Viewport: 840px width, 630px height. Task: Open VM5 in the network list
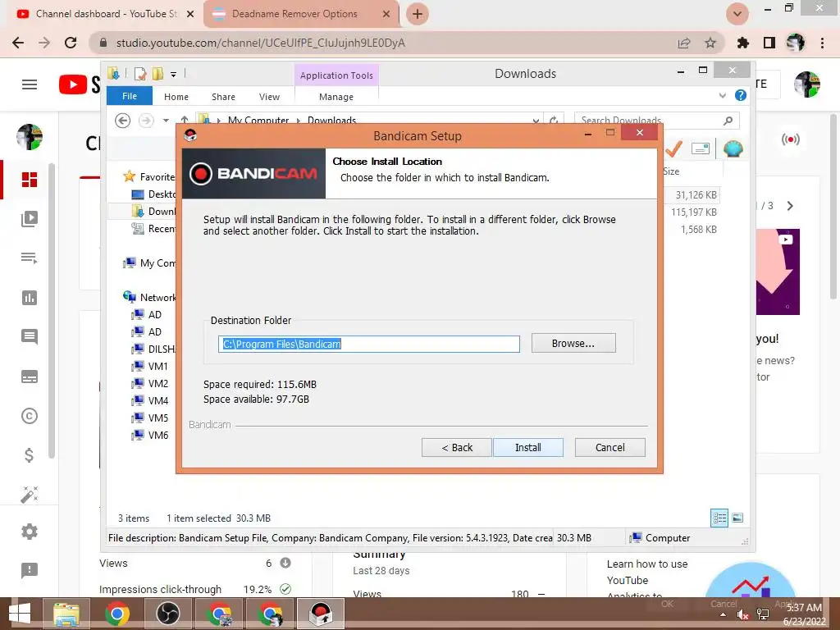click(150, 418)
